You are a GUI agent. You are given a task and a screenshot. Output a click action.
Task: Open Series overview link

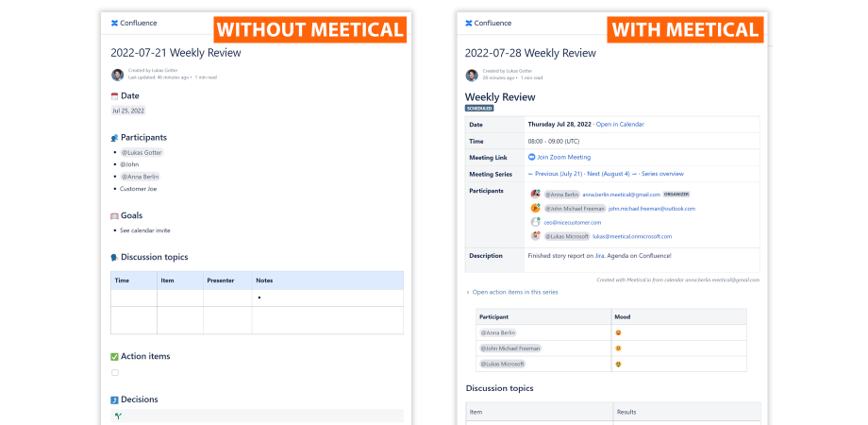coord(662,174)
